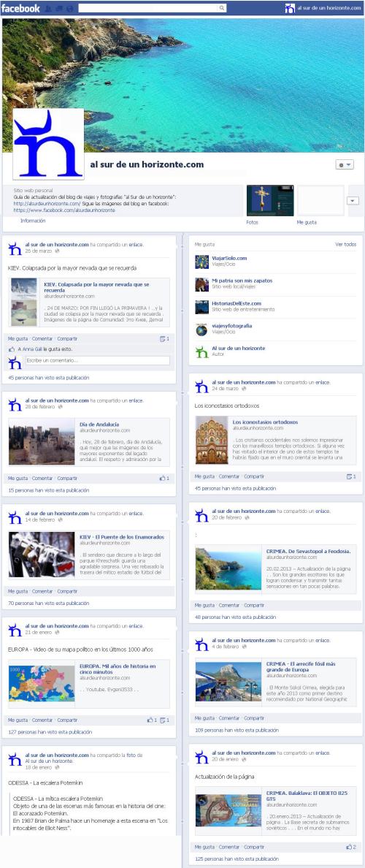The image size is (365, 868).
Task: Like the 26 de marzo KIEV post
Action: point(18,339)
